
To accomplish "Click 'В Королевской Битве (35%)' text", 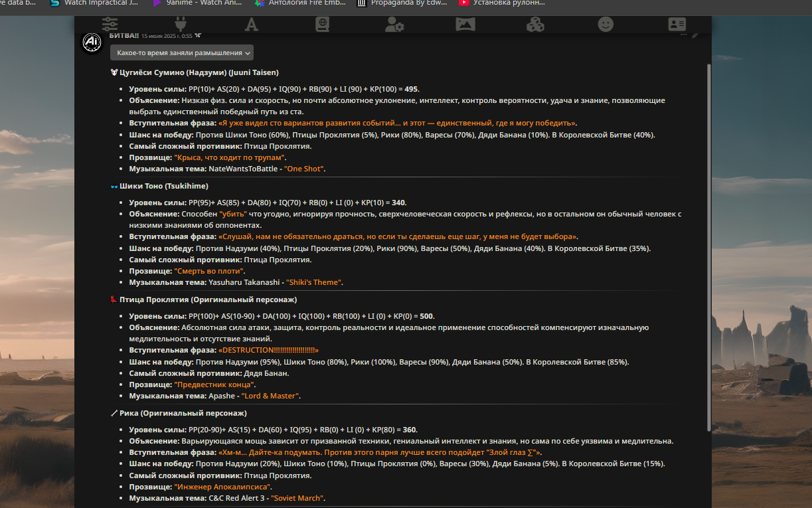I will pyautogui.click(x=599, y=248).
